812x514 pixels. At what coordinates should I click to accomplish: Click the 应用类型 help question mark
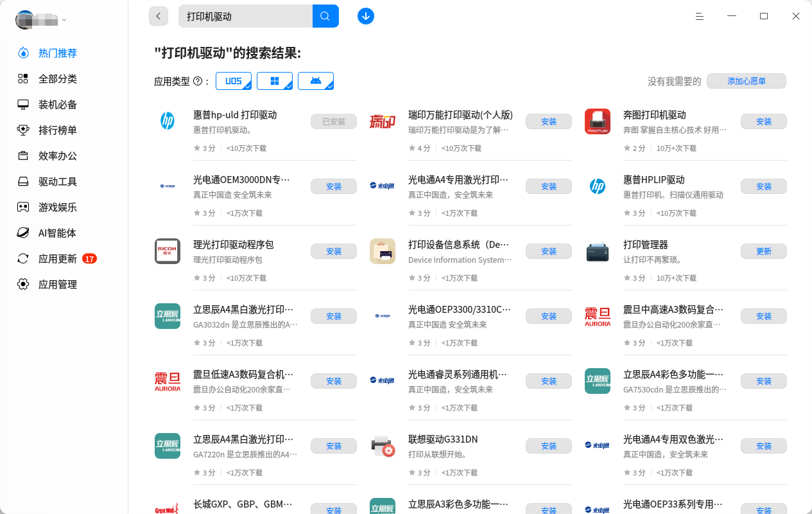click(198, 82)
